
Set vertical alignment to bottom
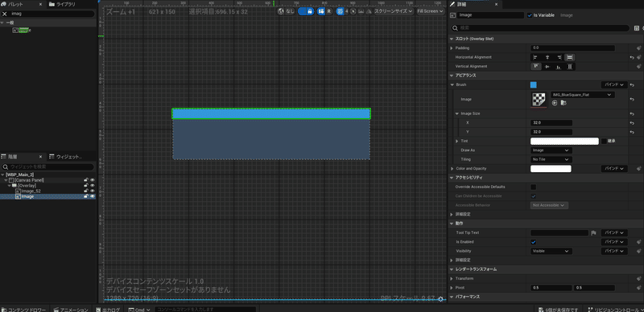[x=558, y=67]
